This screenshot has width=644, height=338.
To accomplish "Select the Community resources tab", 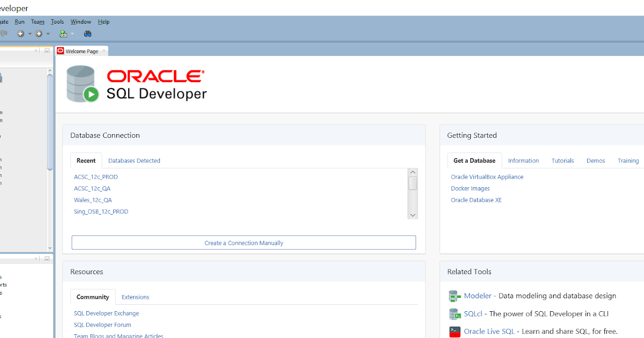I will coord(93,297).
